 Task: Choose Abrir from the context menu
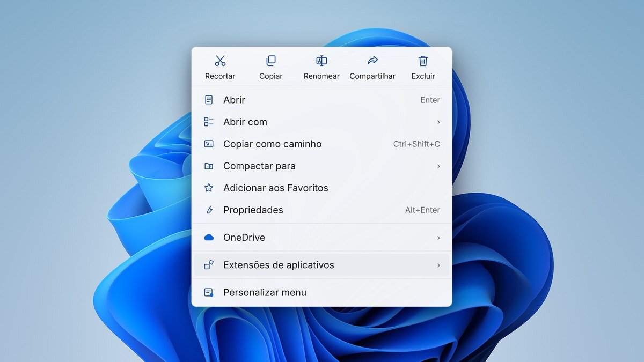[x=321, y=100]
